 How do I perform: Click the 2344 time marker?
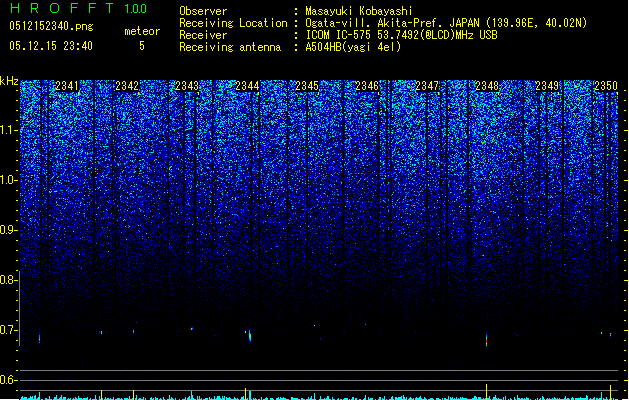[247, 86]
